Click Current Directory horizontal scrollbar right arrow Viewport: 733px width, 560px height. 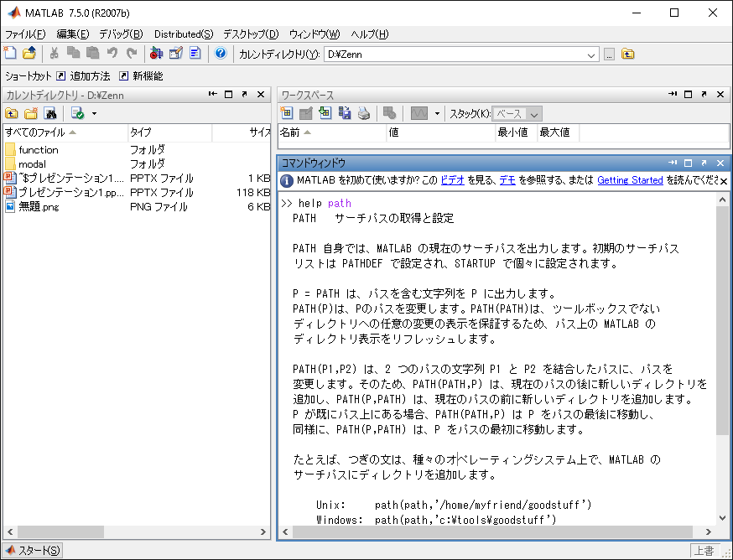click(263, 532)
